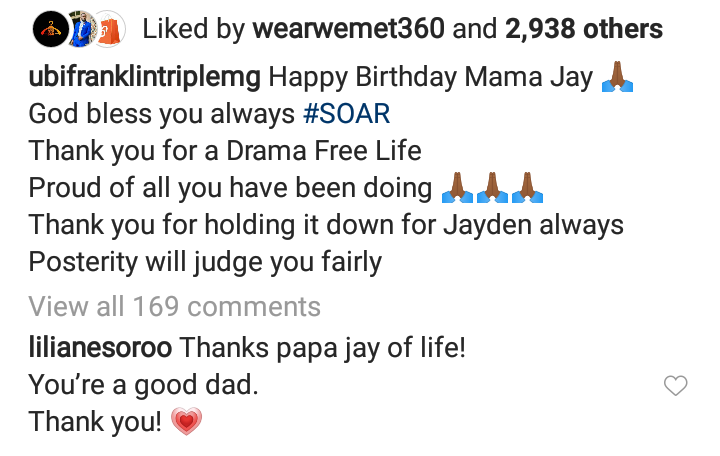Open the #SOAR hashtag
This screenshot has height=456, width=720.
[347, 114]
